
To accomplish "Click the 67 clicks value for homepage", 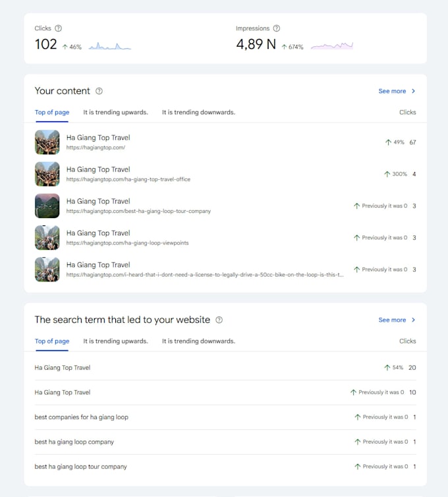I will pos(412,142).
